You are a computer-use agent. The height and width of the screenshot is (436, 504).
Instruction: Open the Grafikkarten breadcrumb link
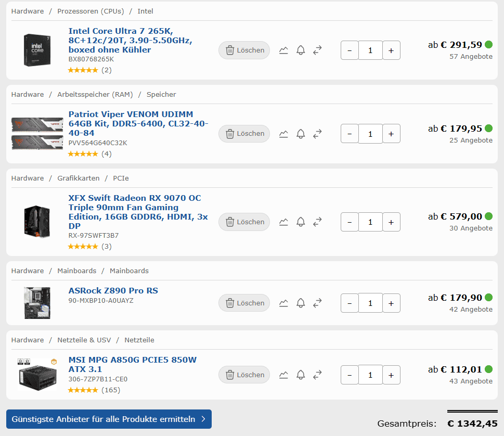tap(79, 178)
